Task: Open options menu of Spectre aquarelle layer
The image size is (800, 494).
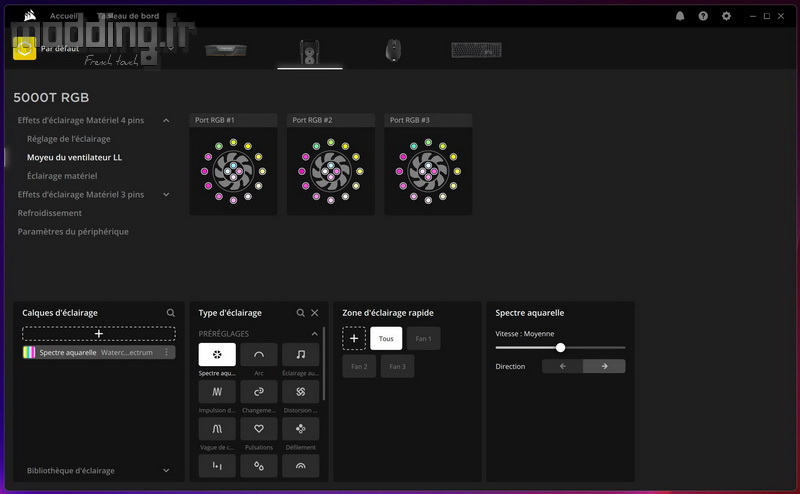Action: 166,352
